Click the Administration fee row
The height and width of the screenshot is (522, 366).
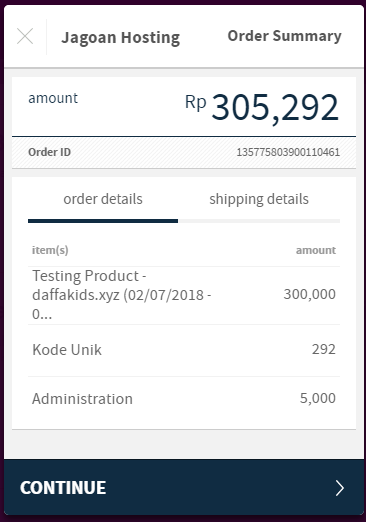click(184, 399)
